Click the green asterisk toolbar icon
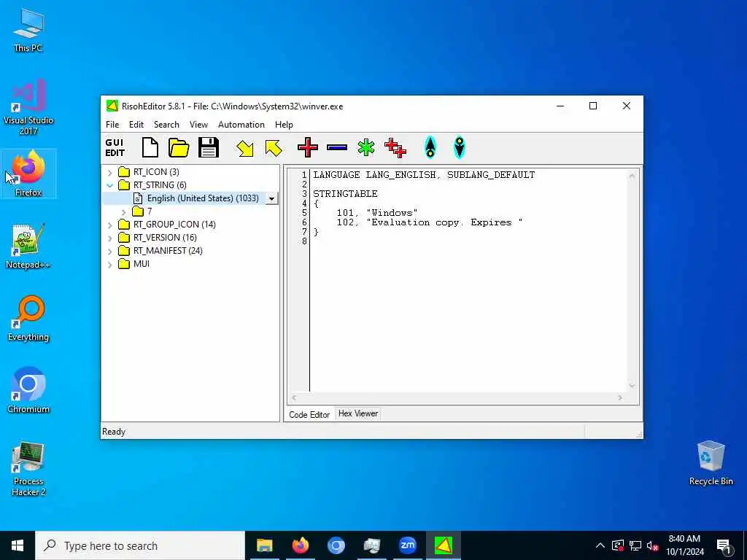This screenshot has height=560, width=747. coord(366,147)
